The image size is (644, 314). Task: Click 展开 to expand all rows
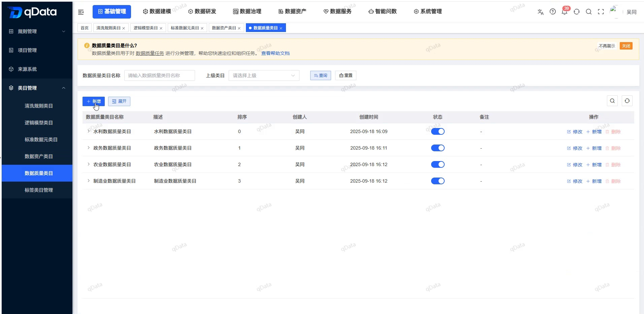pos(119,101)
